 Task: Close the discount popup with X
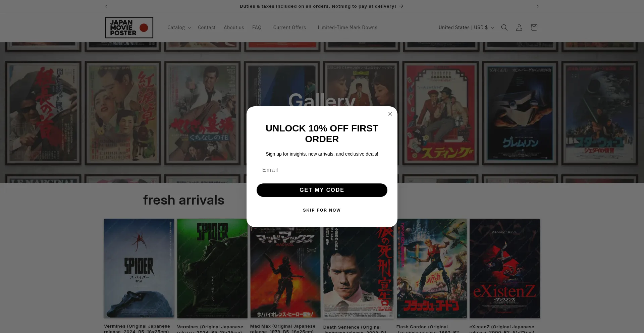tap(390, 114)
